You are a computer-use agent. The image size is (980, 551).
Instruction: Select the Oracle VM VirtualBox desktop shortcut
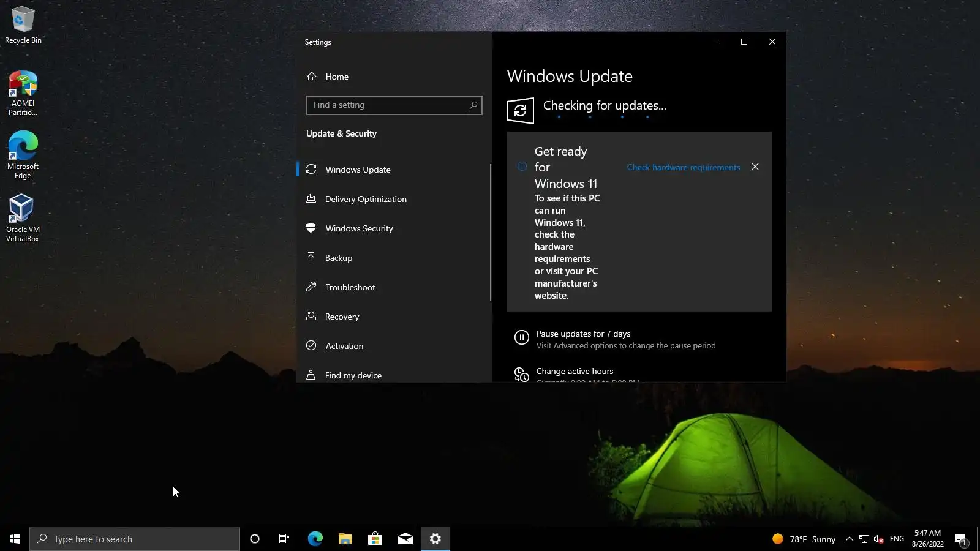(23, 219)
